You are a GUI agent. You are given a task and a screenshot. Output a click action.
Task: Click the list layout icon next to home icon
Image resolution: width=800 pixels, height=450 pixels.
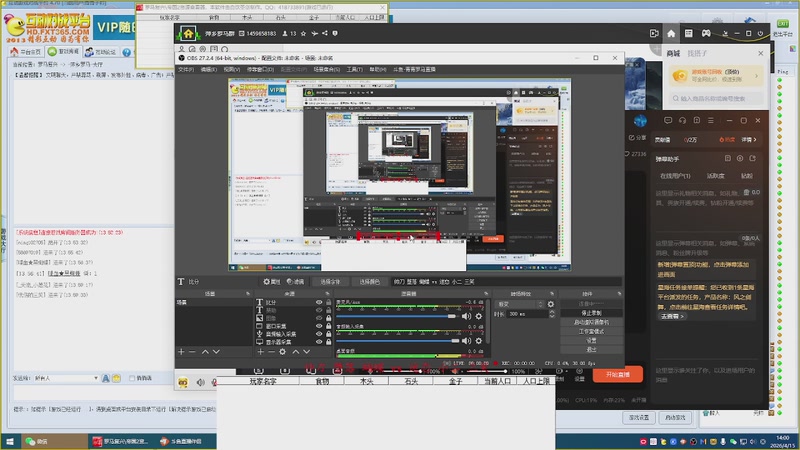point(689,34)
